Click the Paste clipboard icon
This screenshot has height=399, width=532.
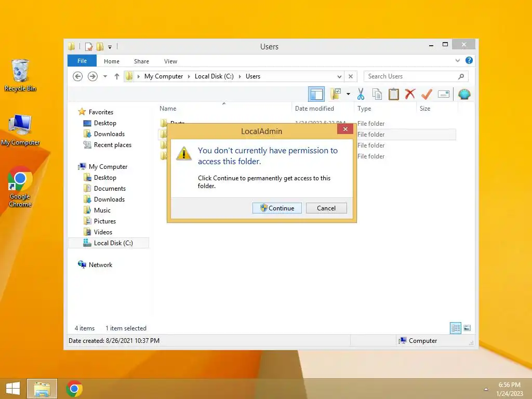point(394,94)
